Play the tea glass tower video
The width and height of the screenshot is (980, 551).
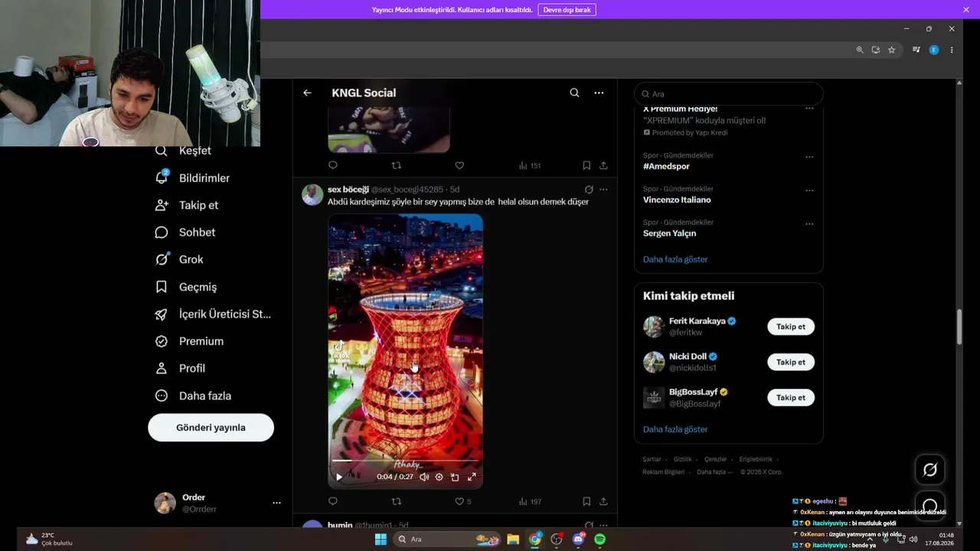pyautogui.click(x=339, y=477)
